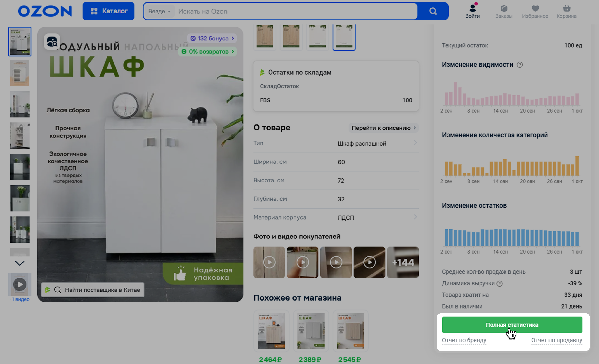Viewport: 599px width, 364px height.
Task: Open the Отчет по продавцу link
Action: pos(557,340)
